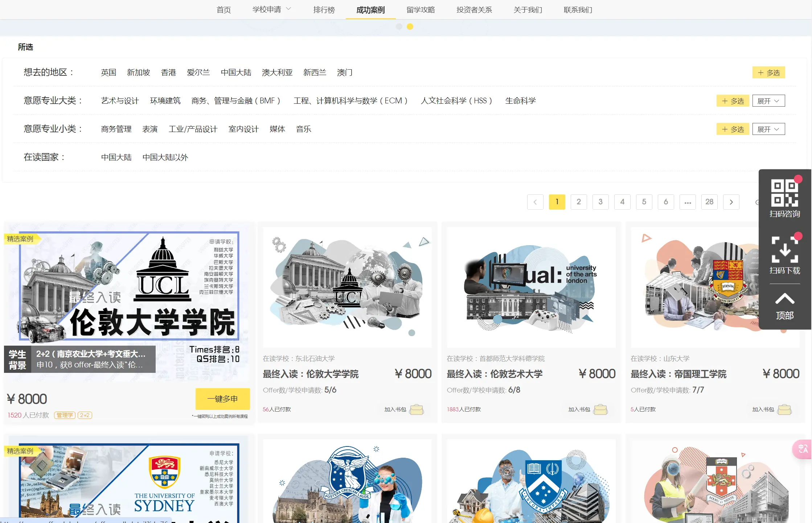
Task: Select sub-major 商务管理
Action: click(x=116, y=129)
